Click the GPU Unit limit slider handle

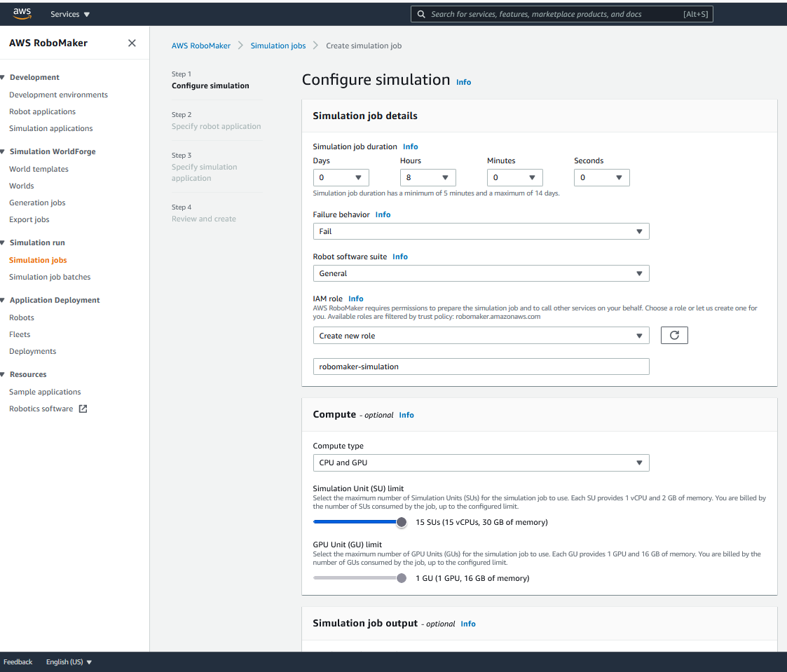click(x=402, y=578)
